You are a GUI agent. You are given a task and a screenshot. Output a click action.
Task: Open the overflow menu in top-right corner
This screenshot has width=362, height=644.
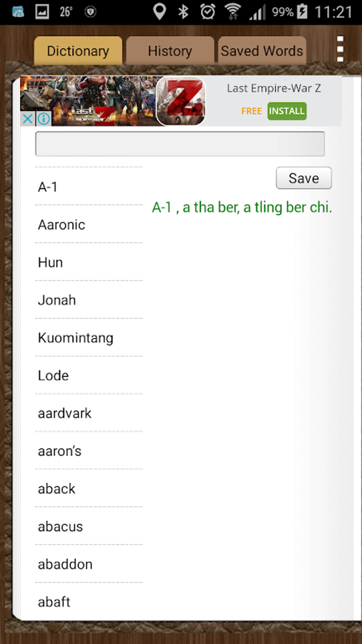(340, 48)
